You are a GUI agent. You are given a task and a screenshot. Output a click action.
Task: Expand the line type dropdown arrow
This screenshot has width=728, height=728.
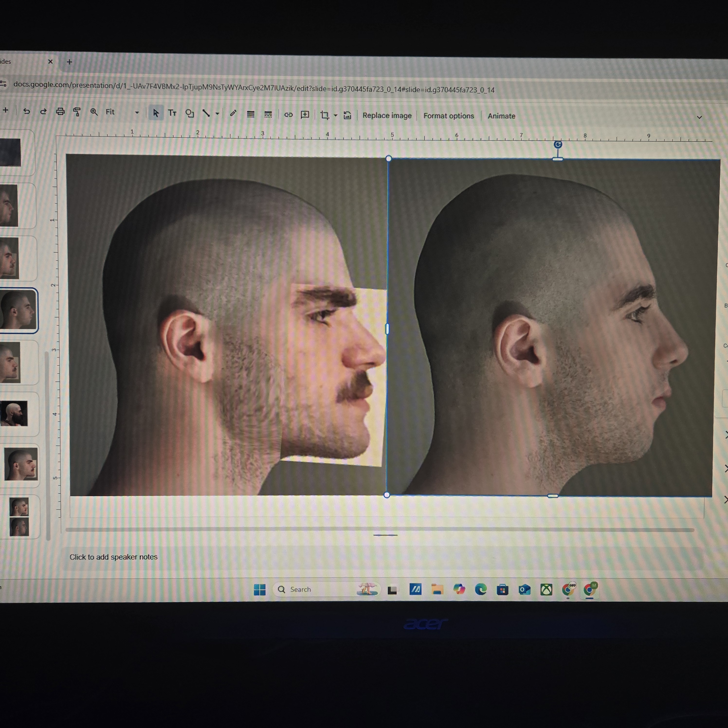[x=218, y=113]
